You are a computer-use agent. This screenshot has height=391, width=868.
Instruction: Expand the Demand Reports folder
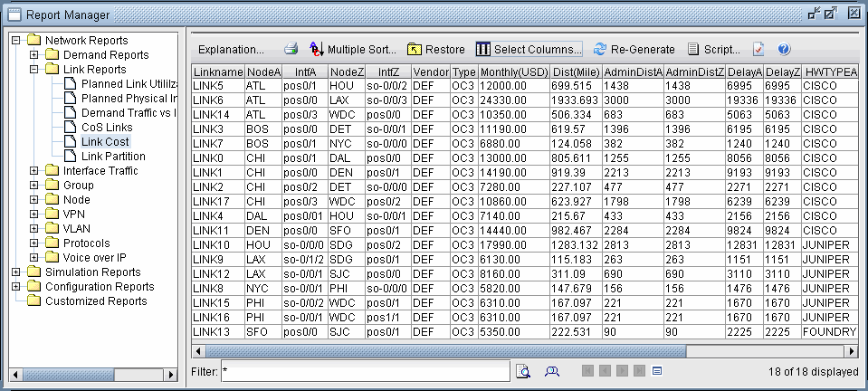pos(34,55)
